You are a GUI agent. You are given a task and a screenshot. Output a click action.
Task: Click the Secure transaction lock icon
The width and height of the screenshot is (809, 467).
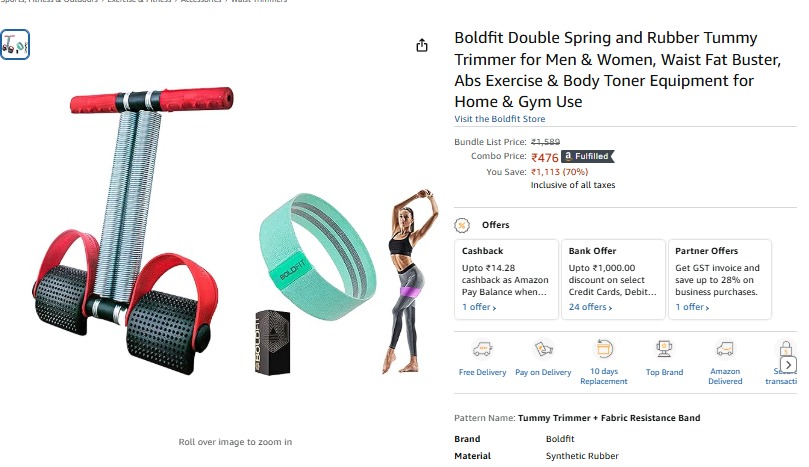[x=786, y=349]
